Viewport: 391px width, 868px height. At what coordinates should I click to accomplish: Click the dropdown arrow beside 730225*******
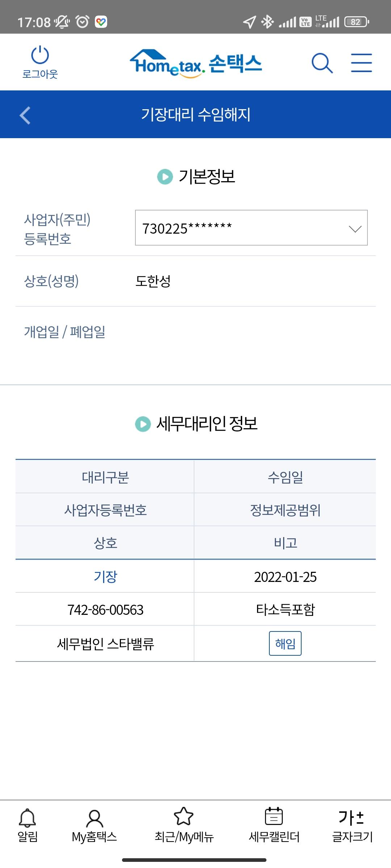pyautogui.click(x=355, y=229)
